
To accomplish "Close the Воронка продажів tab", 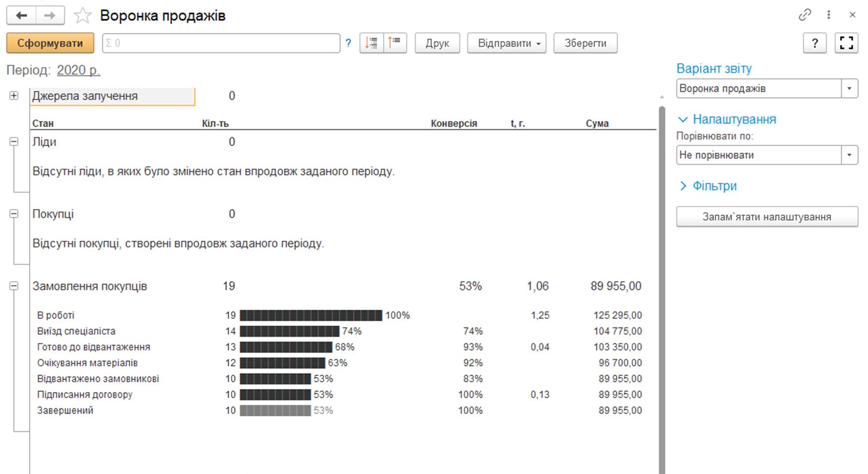I will 852,15.
